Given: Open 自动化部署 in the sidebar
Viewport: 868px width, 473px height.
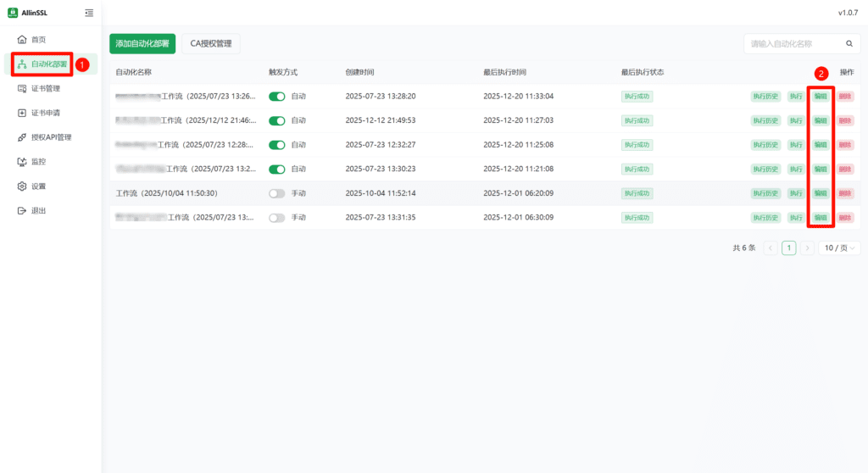Looking at the screenshot, I should pos(48,64).
